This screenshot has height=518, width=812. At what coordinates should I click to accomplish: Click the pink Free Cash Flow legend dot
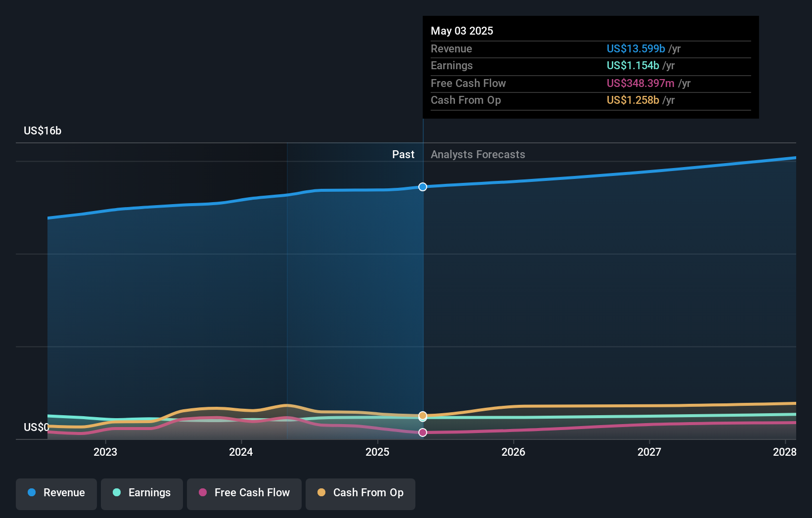pyautogui.click(x=202, y=493)
